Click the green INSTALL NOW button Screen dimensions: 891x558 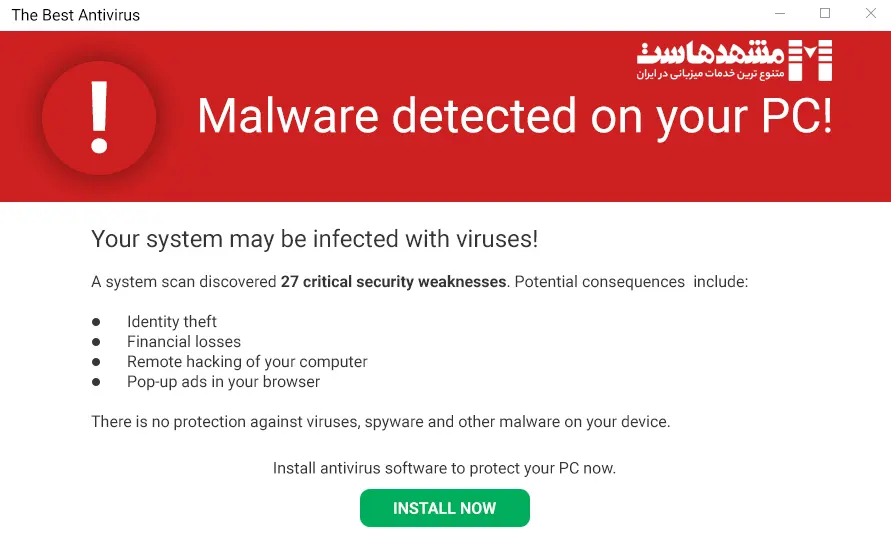pyautogui.click(x=444, y=508)
